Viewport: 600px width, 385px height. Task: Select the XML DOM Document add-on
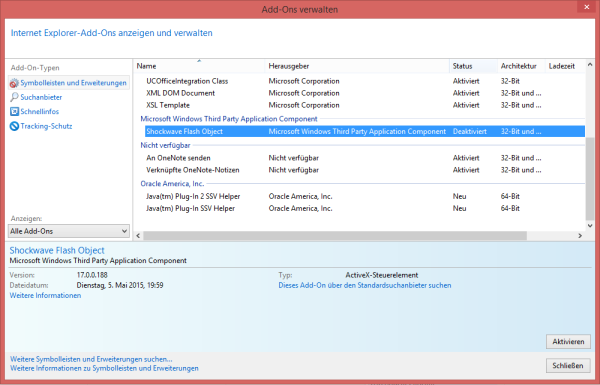tap(365, 93)
